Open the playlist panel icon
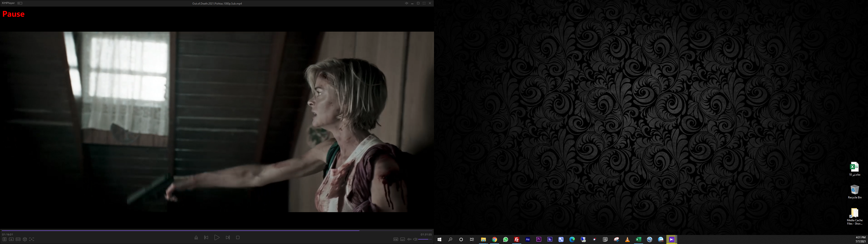 4,239
